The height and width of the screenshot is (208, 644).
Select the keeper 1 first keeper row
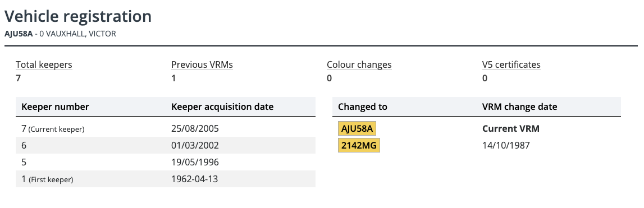(166, 179)
